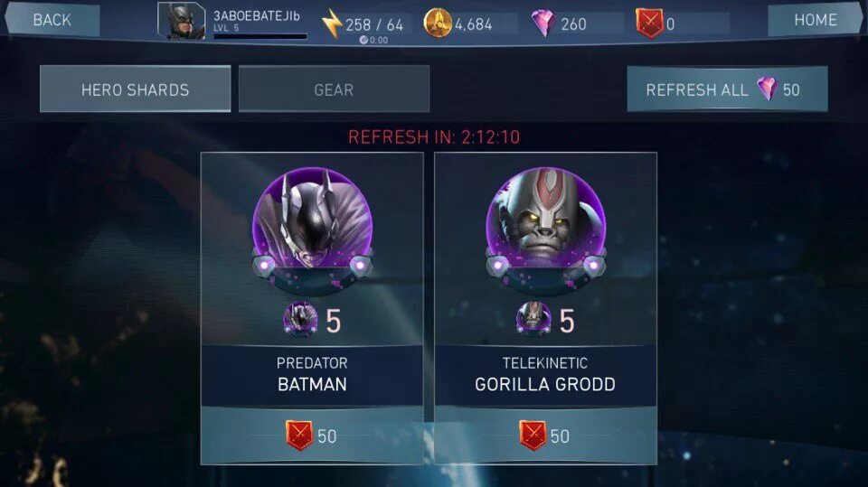Click the energy timer clock icon
This screenshot has height=487, width=868.
(363, 40)
